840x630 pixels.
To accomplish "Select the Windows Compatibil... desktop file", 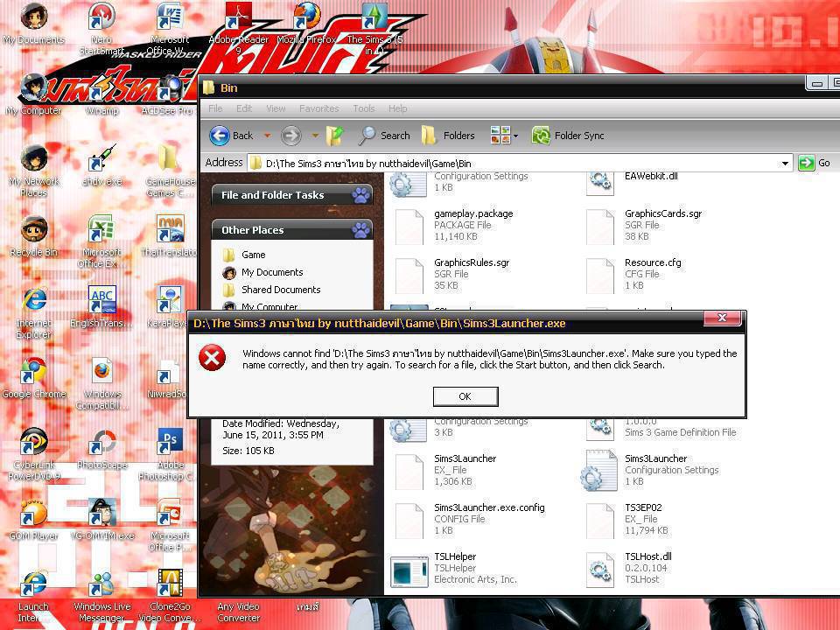I will coord(101,383).
